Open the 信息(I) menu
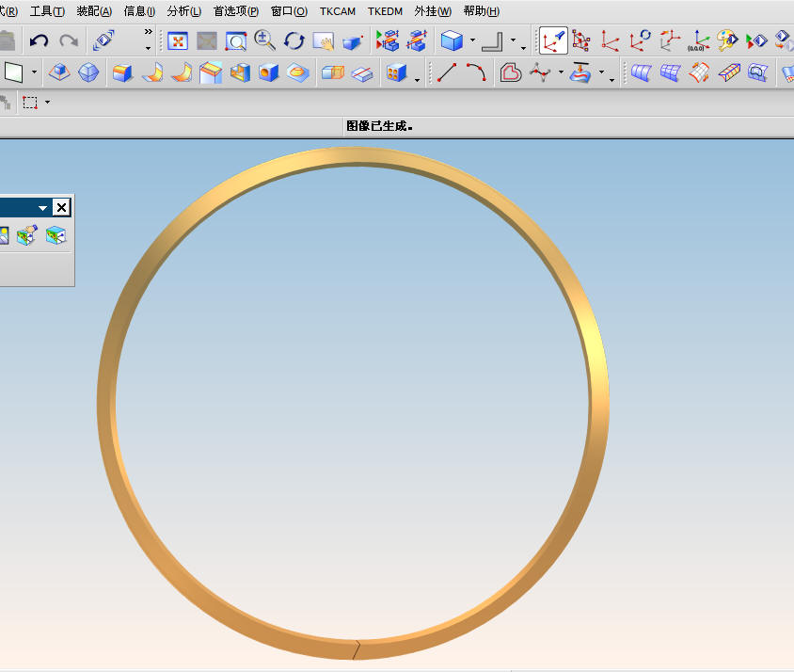The image size is (794, 672). [139, 11]
